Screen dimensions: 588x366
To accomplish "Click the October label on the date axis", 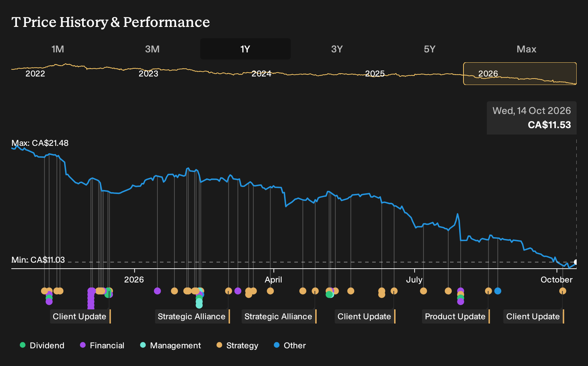I will (x=557, y=280).
